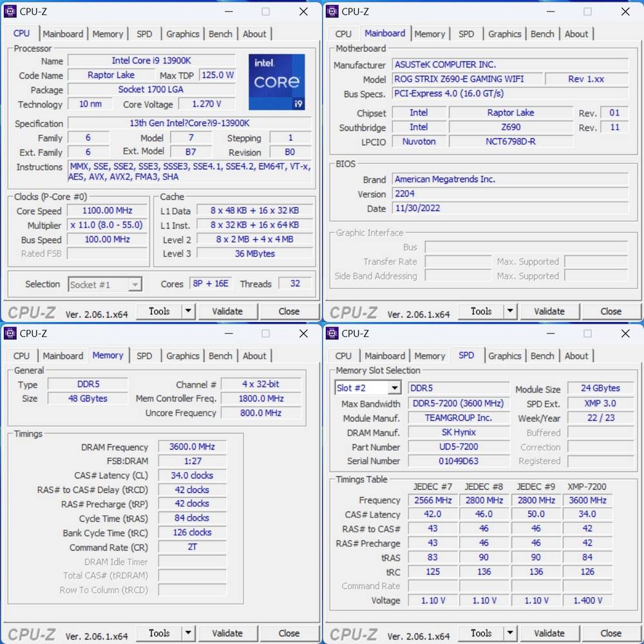Switch to Memory tab in CPU window
The height and width of the screenshot is (644, 644).
point(108,34)
